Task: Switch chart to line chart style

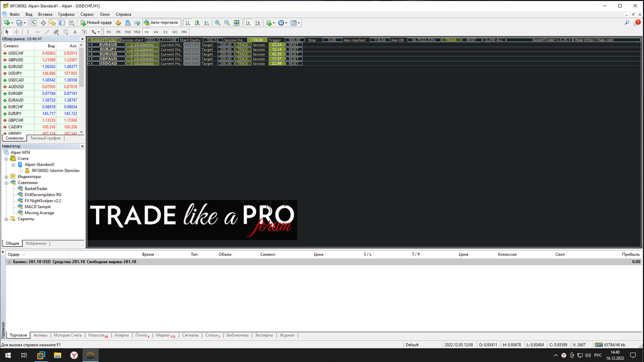Action: 207,22
